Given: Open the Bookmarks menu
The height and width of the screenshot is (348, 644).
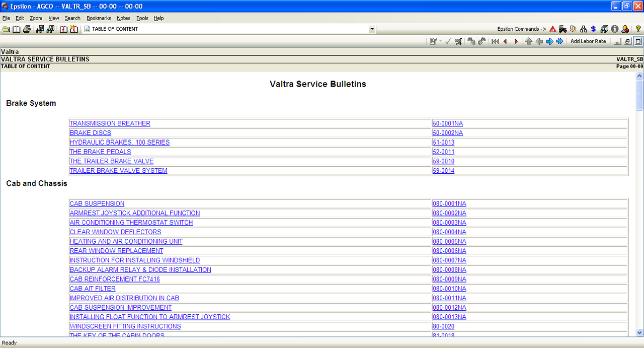Looking at the screenshot, I should pos(99,18).
